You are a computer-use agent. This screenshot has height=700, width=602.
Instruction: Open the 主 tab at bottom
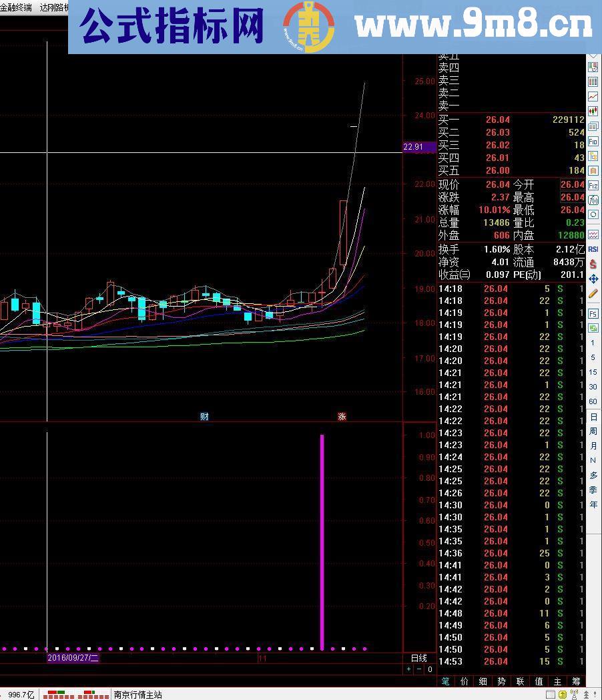[x=557, y=681]
